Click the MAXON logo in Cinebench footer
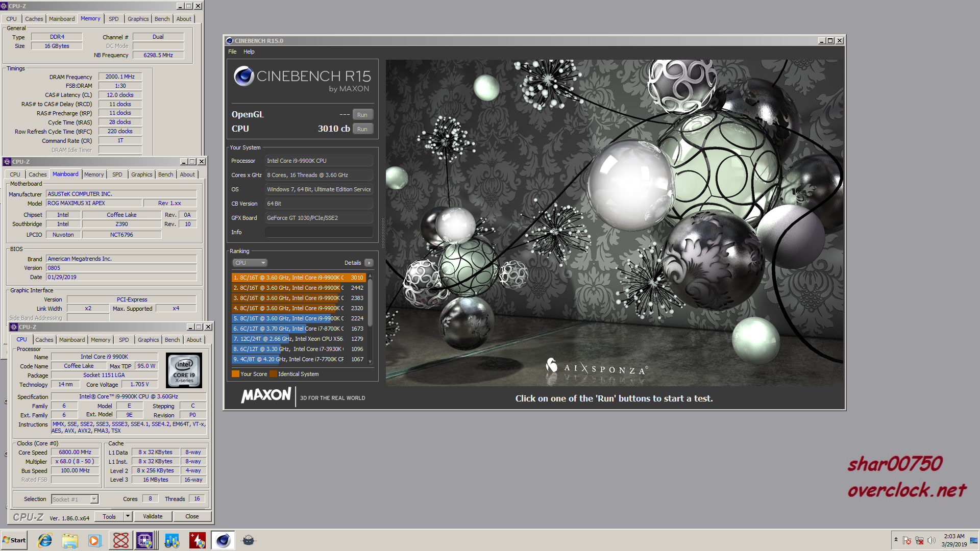Image resolution: width=980 pixels, height=551 pixels. point(266,395)
